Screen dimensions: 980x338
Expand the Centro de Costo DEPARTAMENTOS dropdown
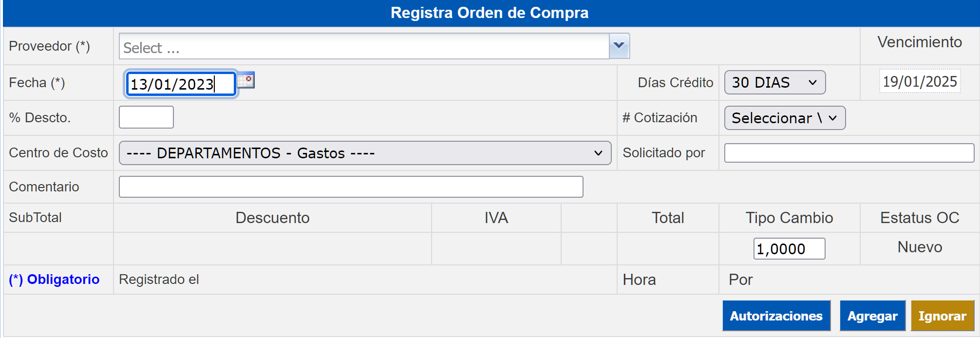tap(365, 153)
